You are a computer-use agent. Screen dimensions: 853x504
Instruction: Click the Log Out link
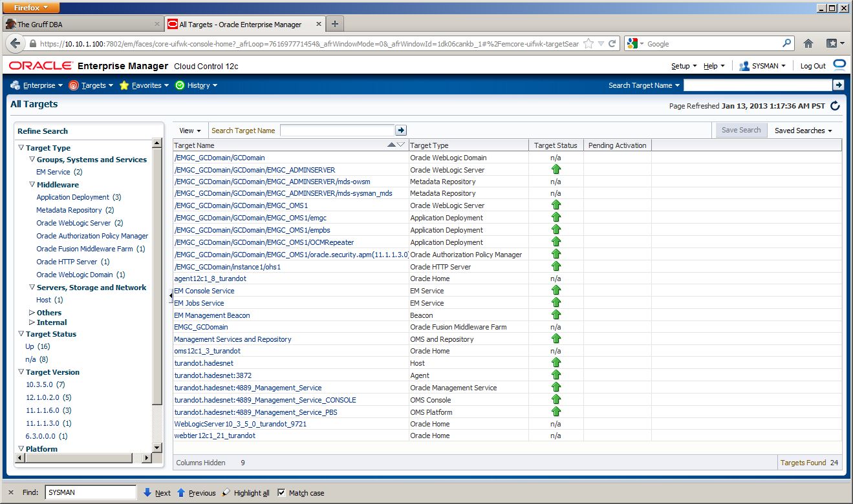(x=812, y=66)
